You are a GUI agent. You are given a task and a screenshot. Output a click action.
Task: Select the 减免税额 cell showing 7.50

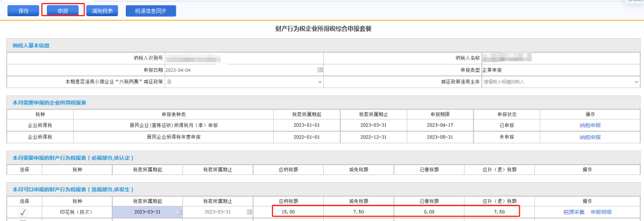[x=358, y=212]
